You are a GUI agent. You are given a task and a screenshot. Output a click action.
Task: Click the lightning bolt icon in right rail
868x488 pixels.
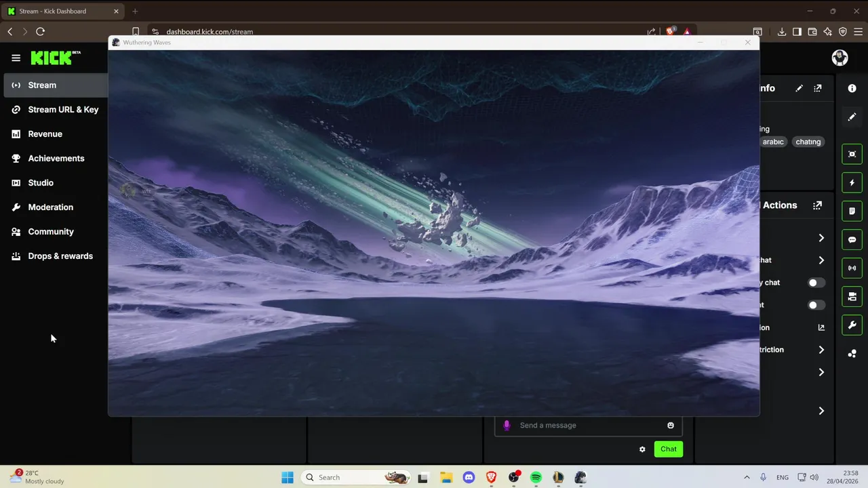pos(852,183)
